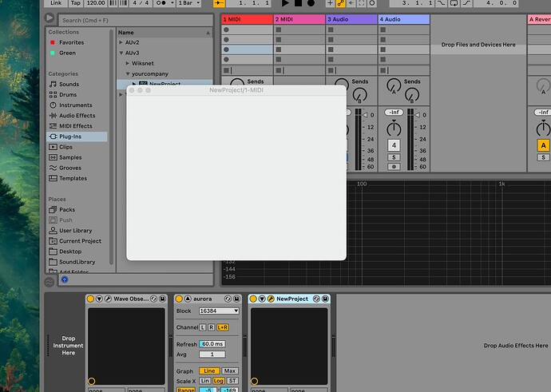Screen dimensions: 551x392
Task: Toggle Wave Observer device activator
Action: point(90,299)
